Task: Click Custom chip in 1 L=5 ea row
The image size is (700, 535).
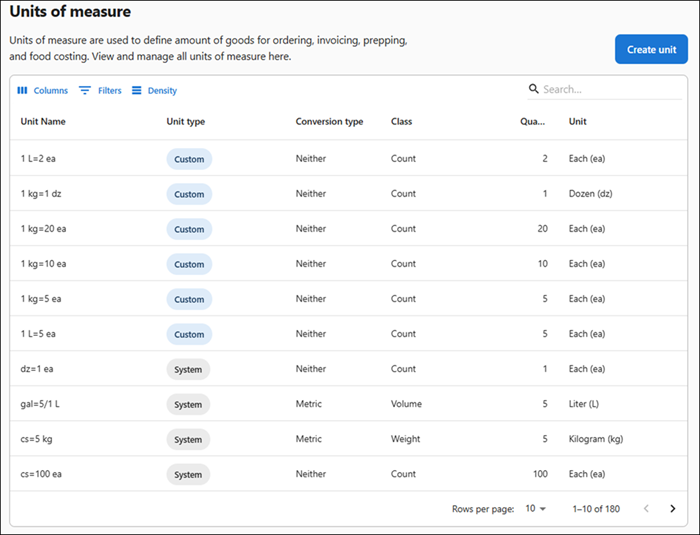Action: (x=189, y=334)
